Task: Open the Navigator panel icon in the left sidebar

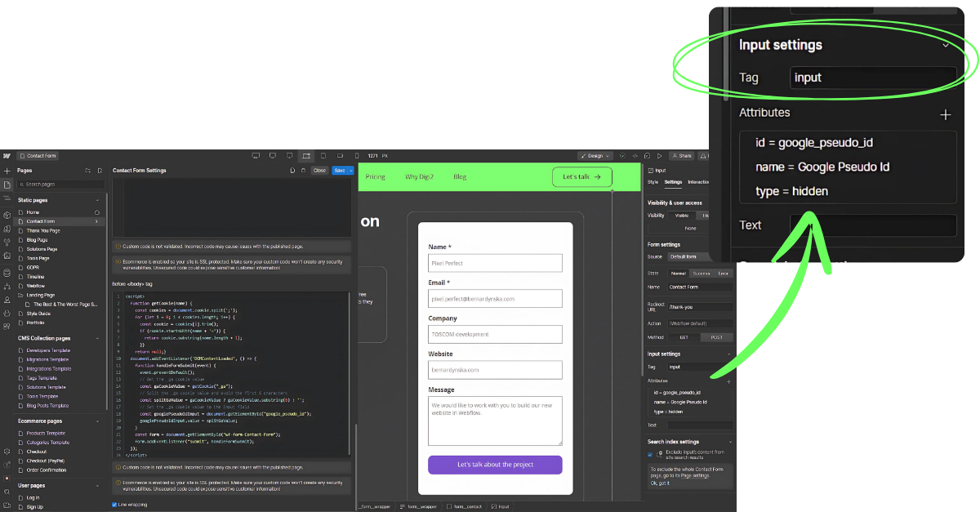Action: 7,198
